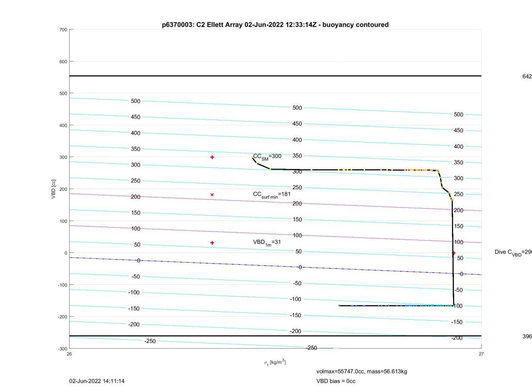Click the 'Dive C VBD' label at right edge
Screen dimensions: 532x392
[513, 252]
